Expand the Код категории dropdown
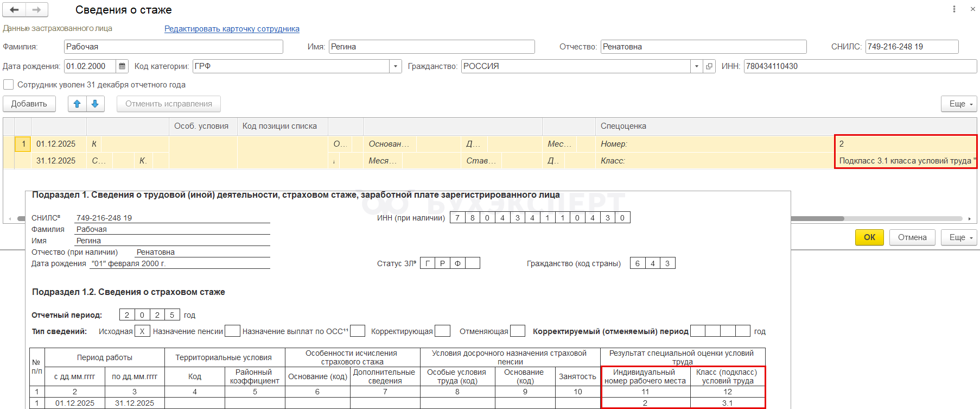The image size is (980, 409). click(x=396, y=66)
